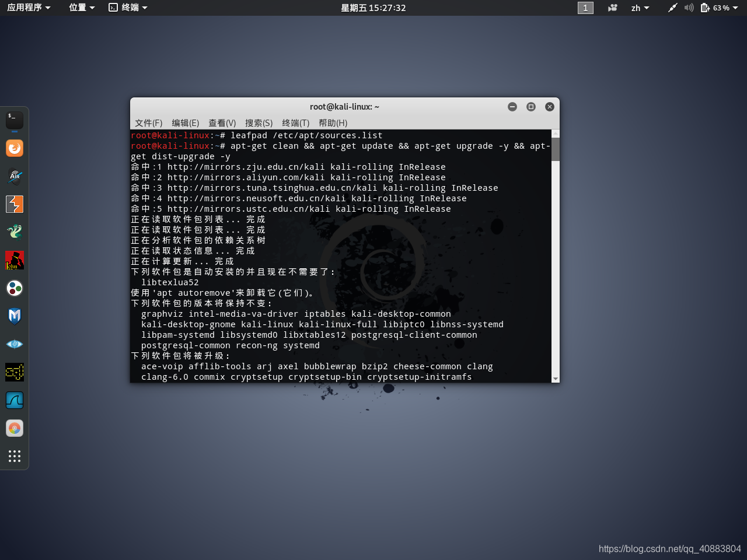The height and width of the screenshot is (560, 747).
Task: Click the line 下列软件包将被升级：
Action: tap(181, 356)
